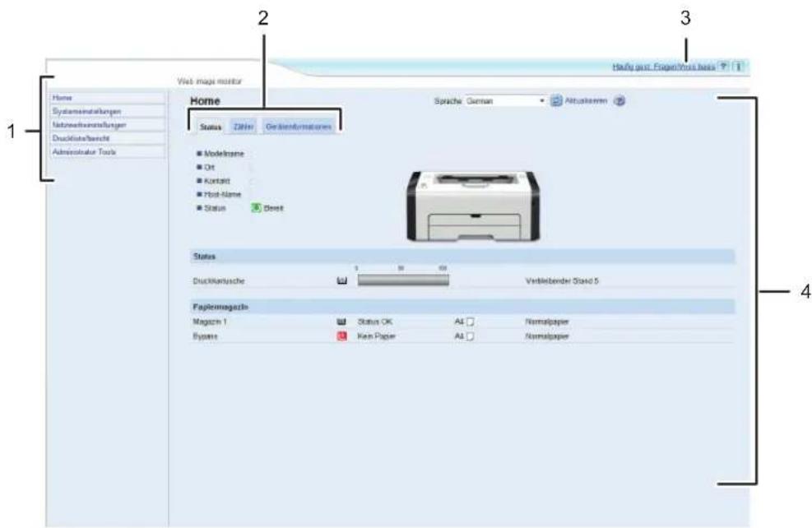
Task: Switch to the Geräteinformationen tab
Action: [x=299, y=127]
